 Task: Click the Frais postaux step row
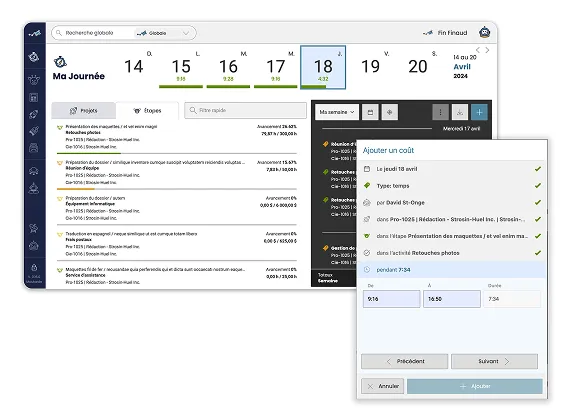point(177,244)
